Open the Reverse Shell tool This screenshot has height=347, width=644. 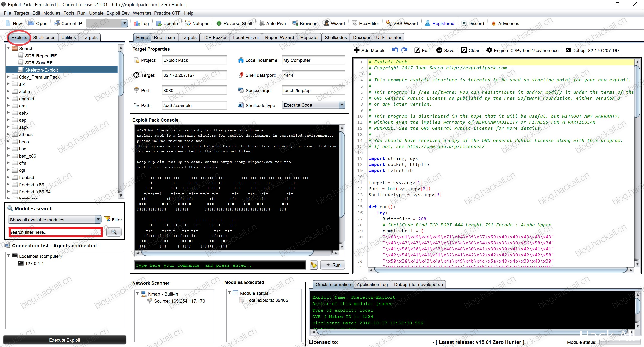tap(219, 23)
